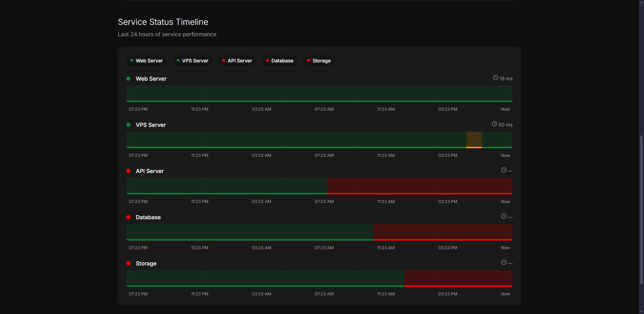Click the green Web Server timeline bar

pyautogui.click(x=319, y=93)
